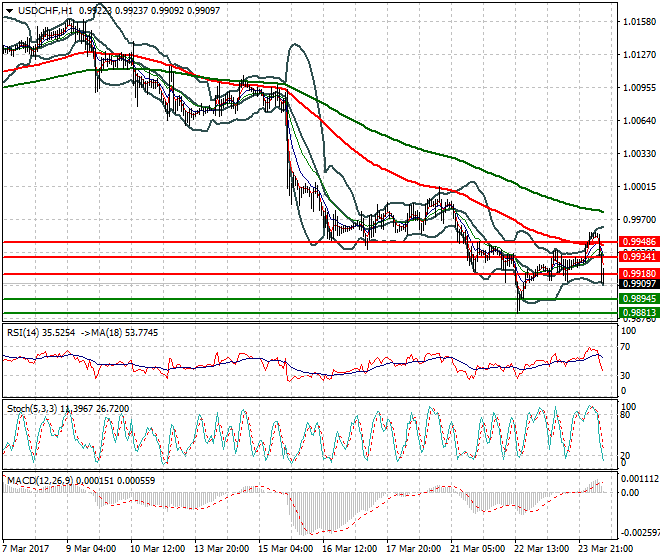Click the 9 Mar 04:00 time label
Screen dimensions: 660x560
91,549
